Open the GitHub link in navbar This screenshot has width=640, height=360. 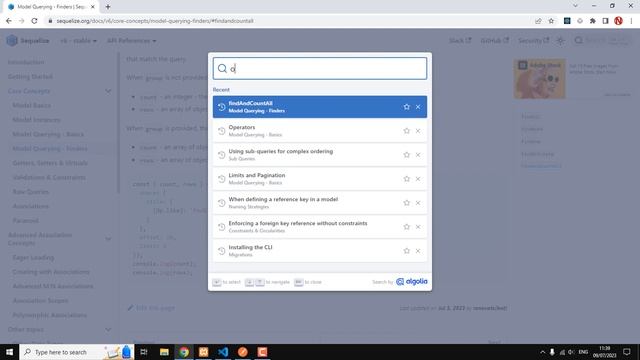(x=494, y=40)
